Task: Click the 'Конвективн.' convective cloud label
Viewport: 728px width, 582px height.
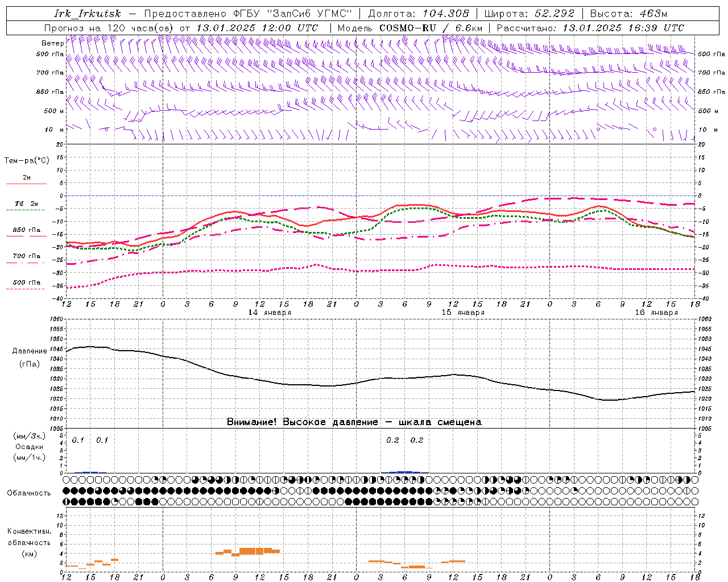Action: [x=29, y=531]
